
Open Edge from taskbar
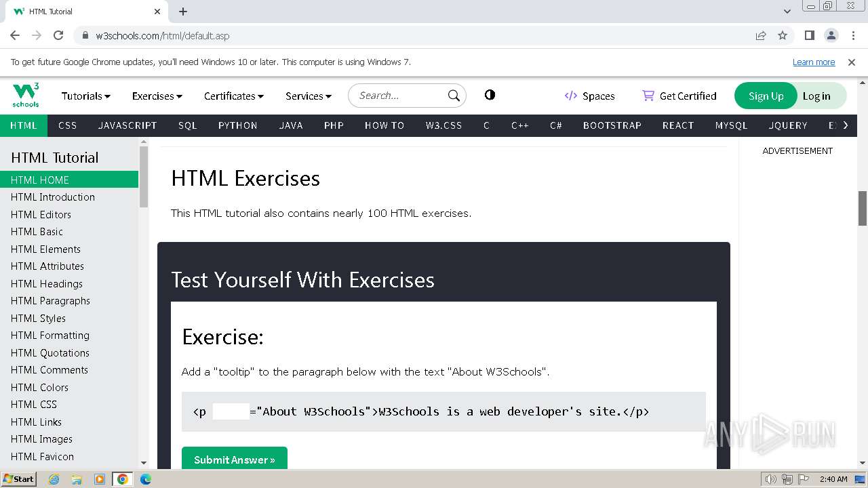pos(146,479)
